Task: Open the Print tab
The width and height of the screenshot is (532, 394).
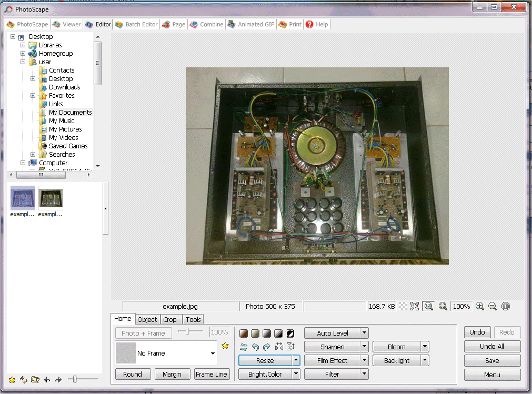Action: [290, 24]
